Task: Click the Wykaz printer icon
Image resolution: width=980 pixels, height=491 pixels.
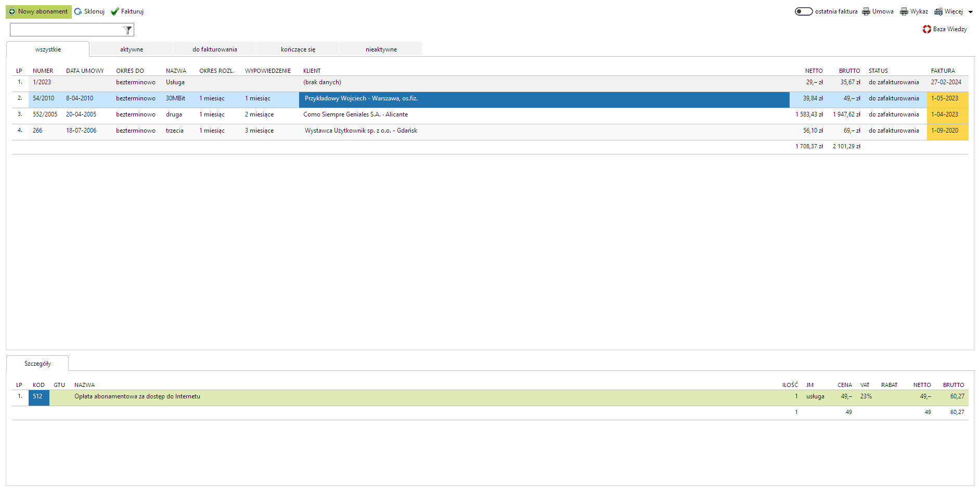Action: click(904, 11)
